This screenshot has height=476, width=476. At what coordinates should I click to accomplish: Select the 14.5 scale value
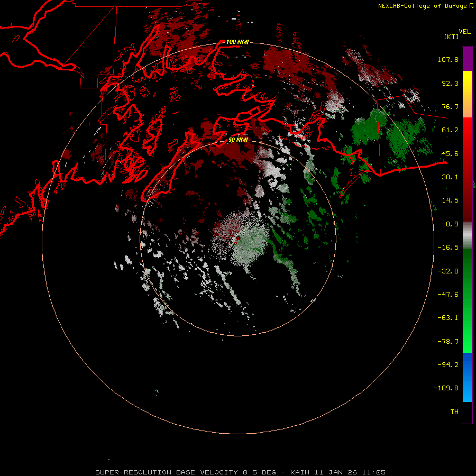point(450,200)
